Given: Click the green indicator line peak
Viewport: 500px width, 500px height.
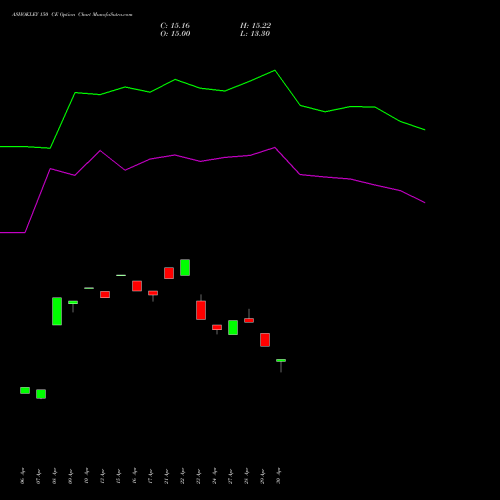Looking at the screenshot, I should 275,70.
